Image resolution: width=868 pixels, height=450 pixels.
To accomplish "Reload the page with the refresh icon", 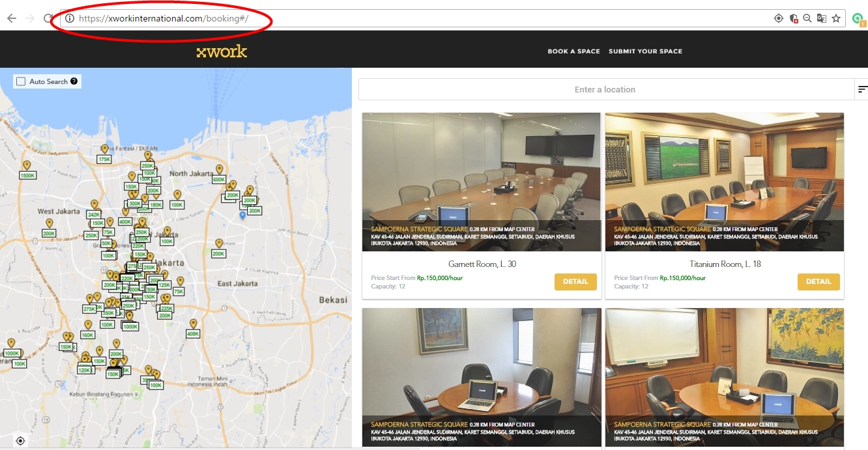I will coord(48,18).
